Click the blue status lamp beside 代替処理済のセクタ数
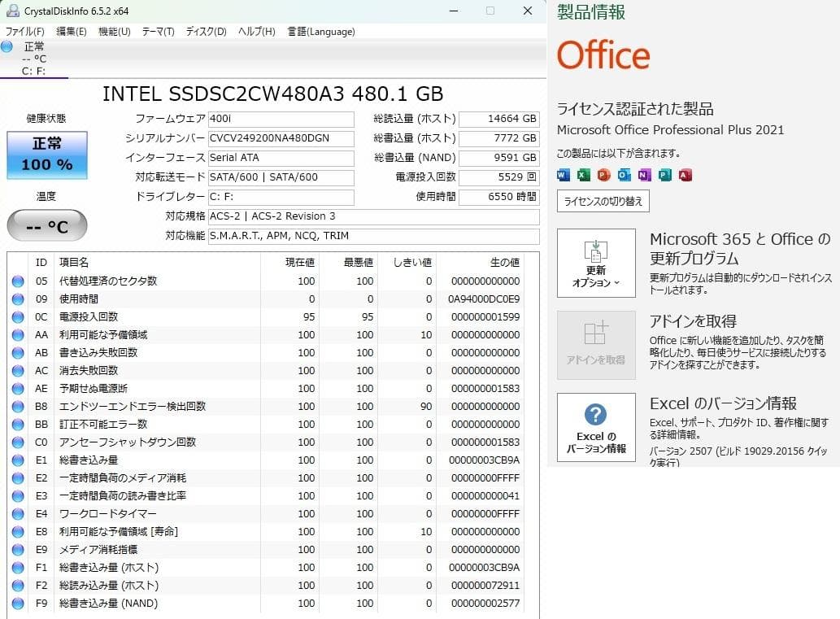 (18, 281)
